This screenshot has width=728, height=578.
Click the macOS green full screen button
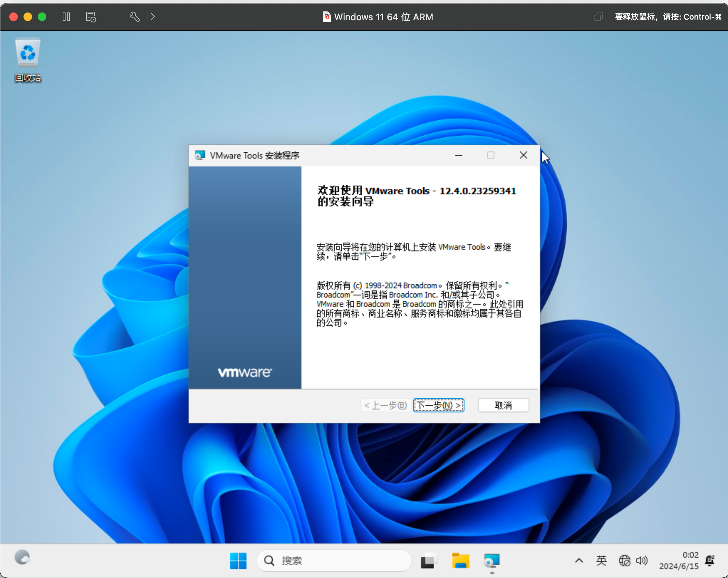42,17
